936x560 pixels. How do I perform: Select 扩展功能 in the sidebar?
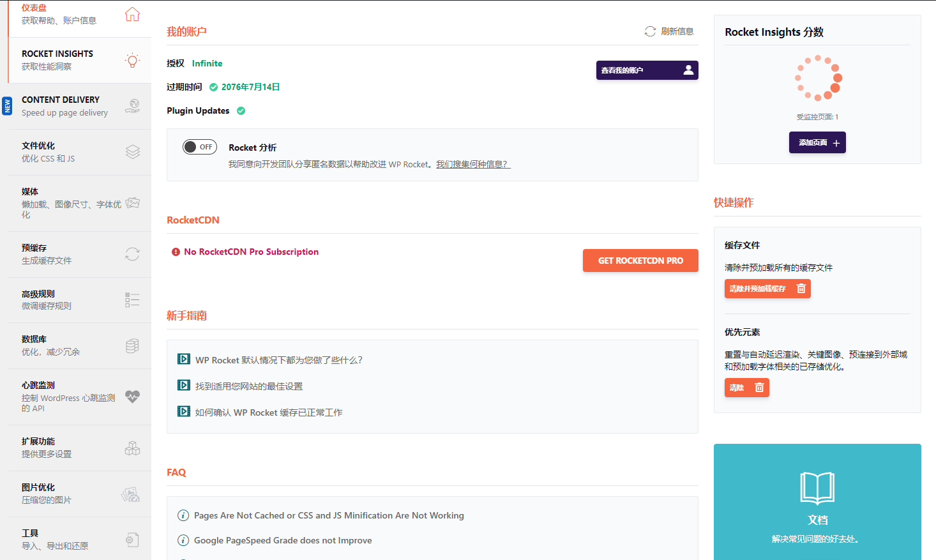click(x=80, y=448)
